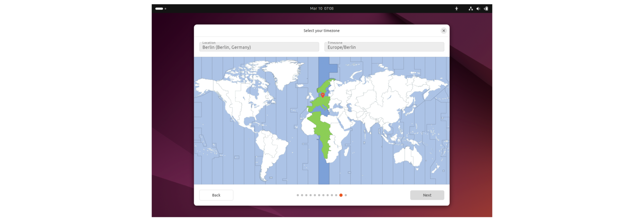Click the battery power icon

[x=486, y=9]
